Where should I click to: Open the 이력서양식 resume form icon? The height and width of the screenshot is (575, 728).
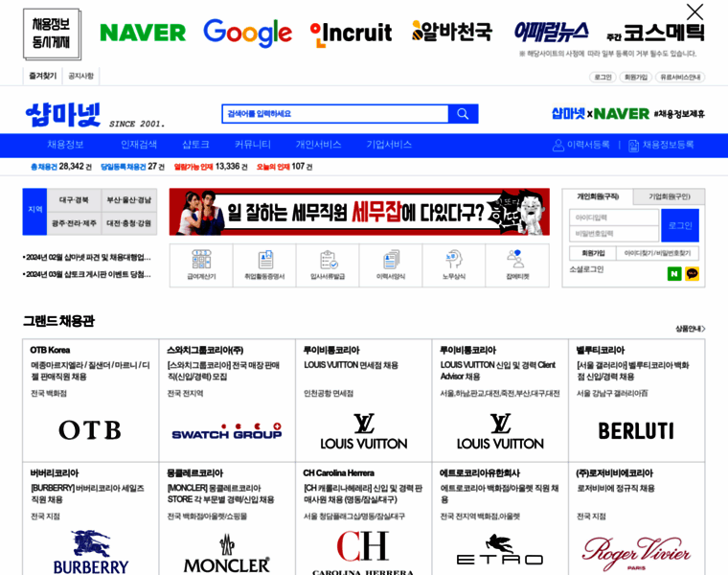(x=391, y=259)
